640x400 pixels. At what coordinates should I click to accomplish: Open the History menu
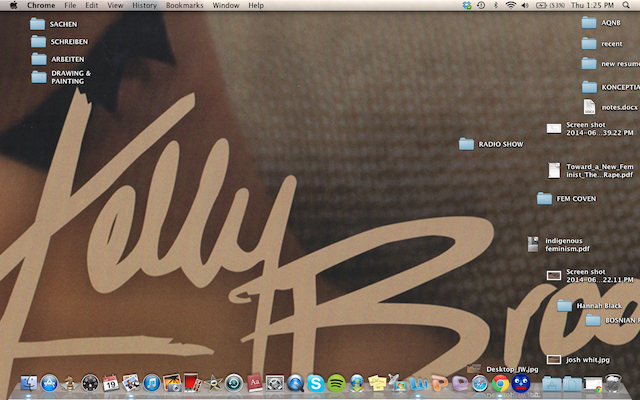coord(144,6)
